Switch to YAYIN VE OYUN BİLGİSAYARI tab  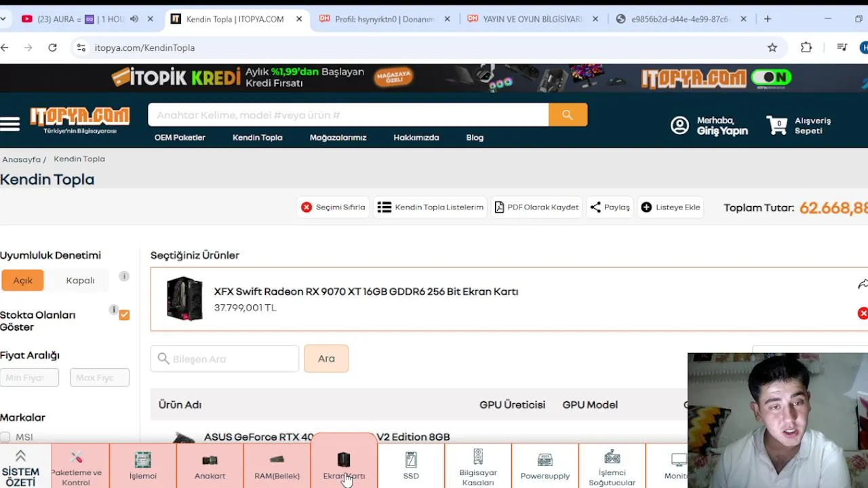(x=532, y=19)
